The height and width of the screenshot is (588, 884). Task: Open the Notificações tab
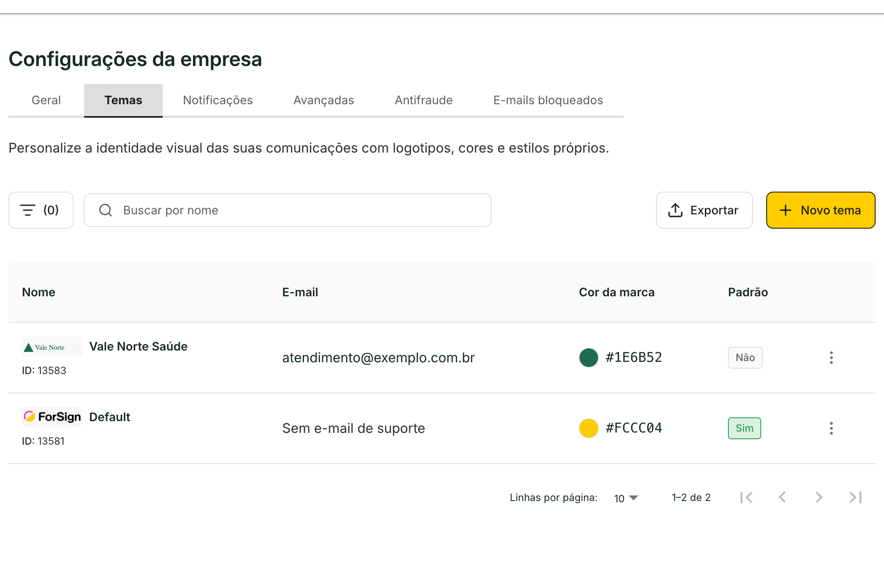tap(218, 100)
